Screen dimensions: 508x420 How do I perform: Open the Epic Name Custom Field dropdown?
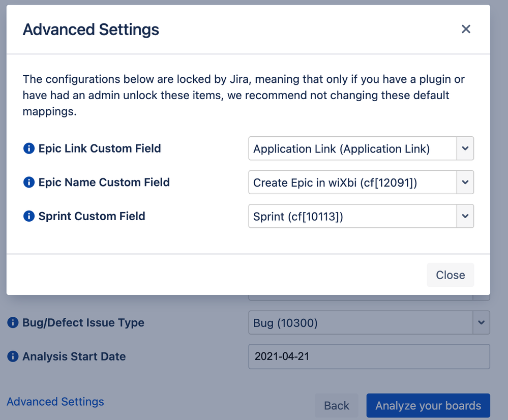click(x=353, y=183)
